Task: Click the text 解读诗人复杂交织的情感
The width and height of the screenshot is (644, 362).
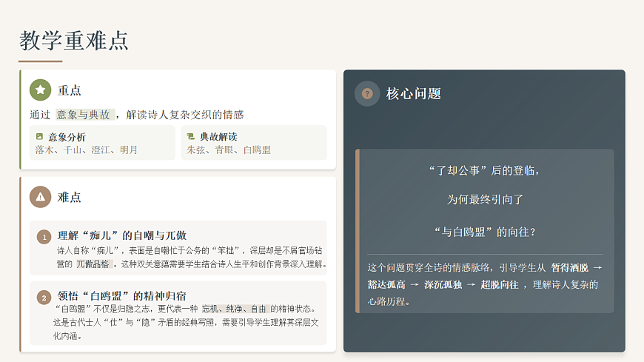Action: coord(185,115)
